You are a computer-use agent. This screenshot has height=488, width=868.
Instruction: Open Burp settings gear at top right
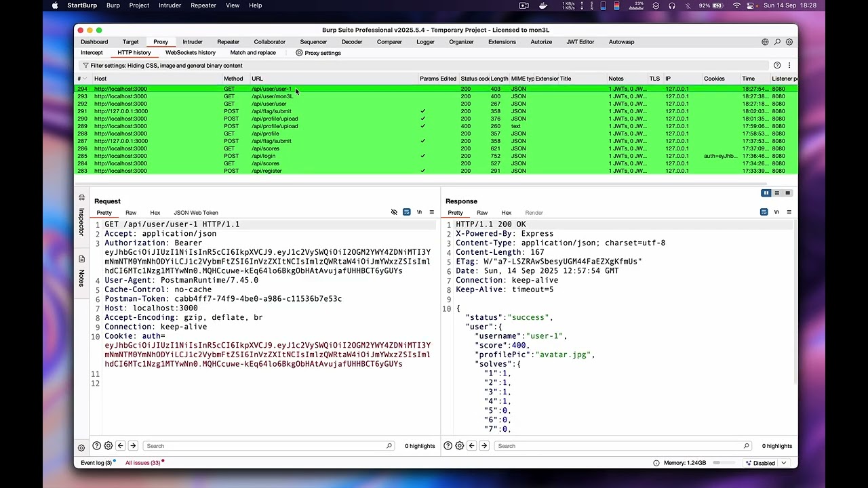click(x=789, y=42)
